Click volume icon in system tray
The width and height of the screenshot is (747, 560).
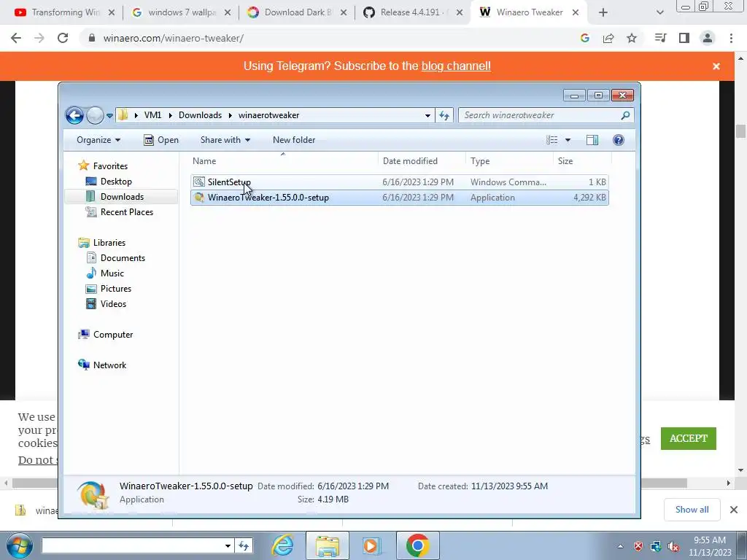tap(673, 547)
